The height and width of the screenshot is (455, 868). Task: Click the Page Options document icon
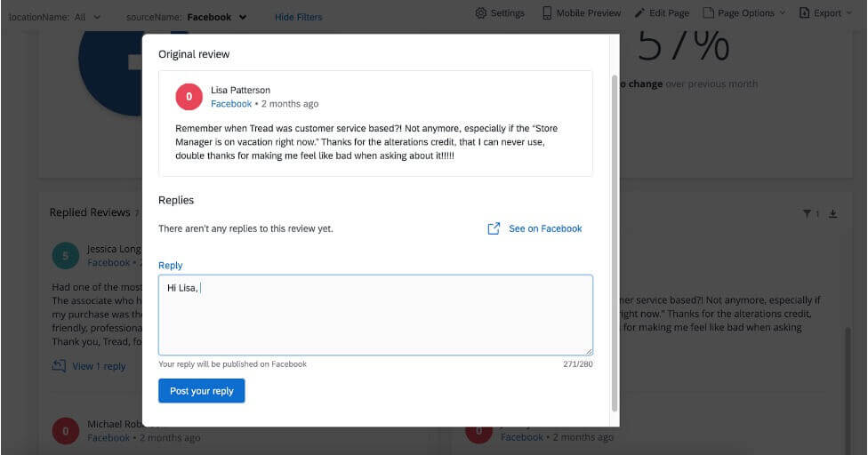[x=708, y=12]
